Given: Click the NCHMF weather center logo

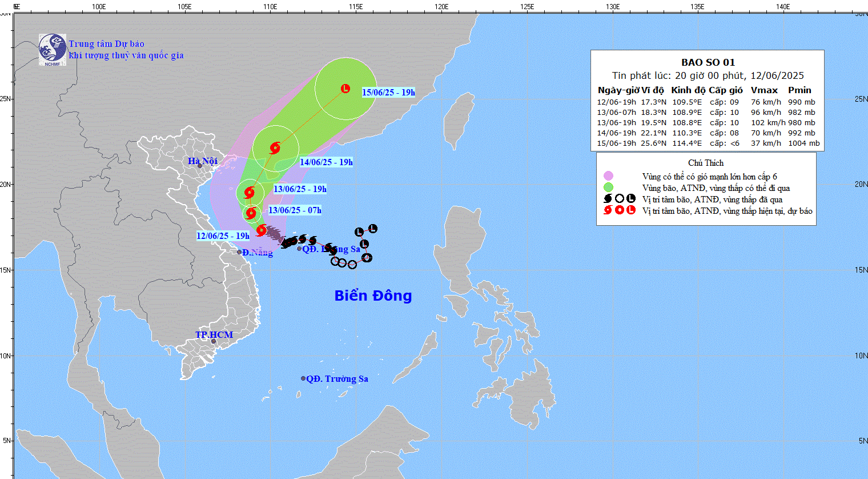Looking at the screenshot, I should (53, 50).
